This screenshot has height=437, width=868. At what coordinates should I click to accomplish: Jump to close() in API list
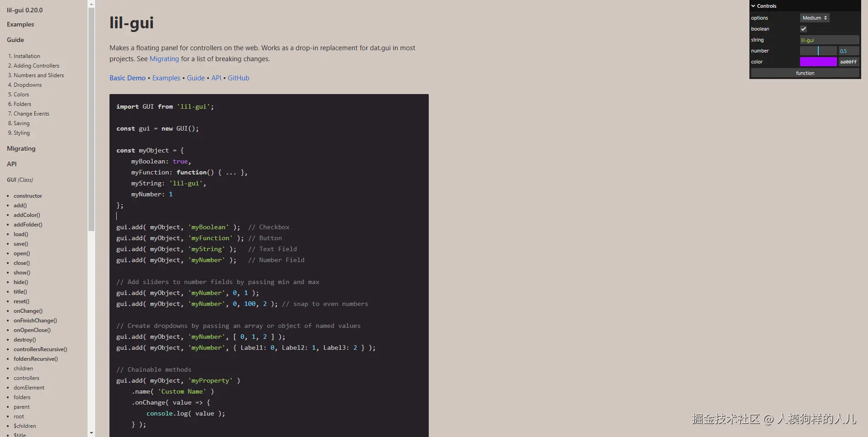(x=22, y=263)
